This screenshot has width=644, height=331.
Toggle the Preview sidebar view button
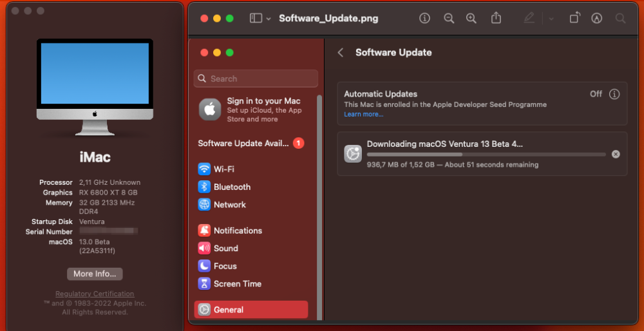point(256,19)
